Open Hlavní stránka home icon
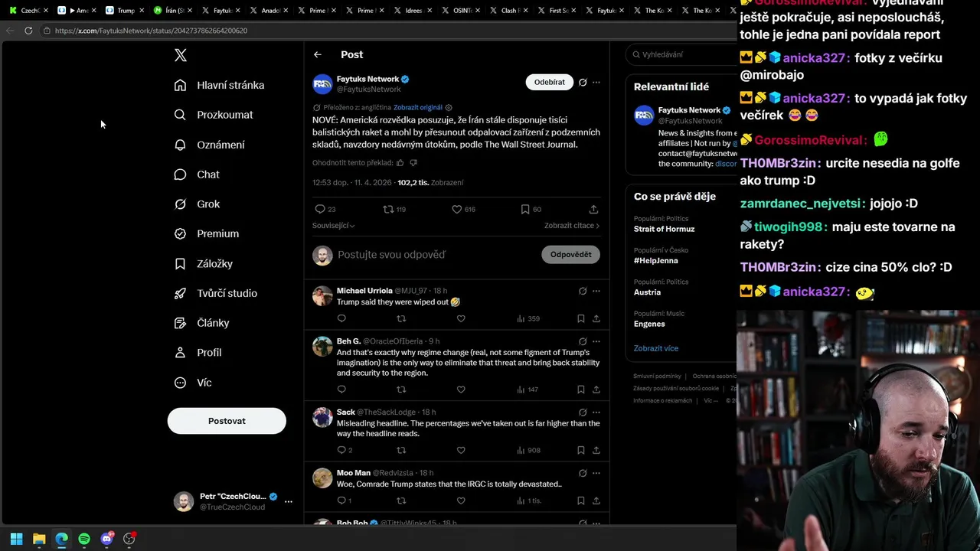This screenshot has height=551, width=980. tap(180, 85)
